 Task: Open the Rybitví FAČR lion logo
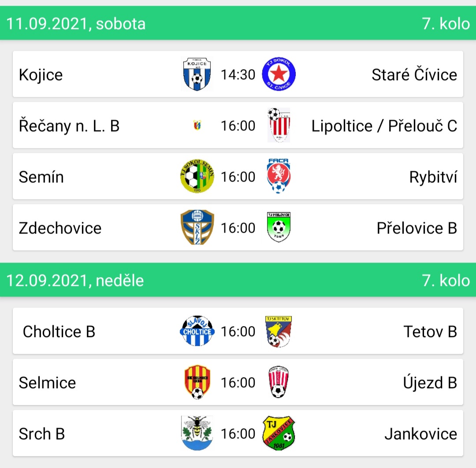click(x=279, y=176)
